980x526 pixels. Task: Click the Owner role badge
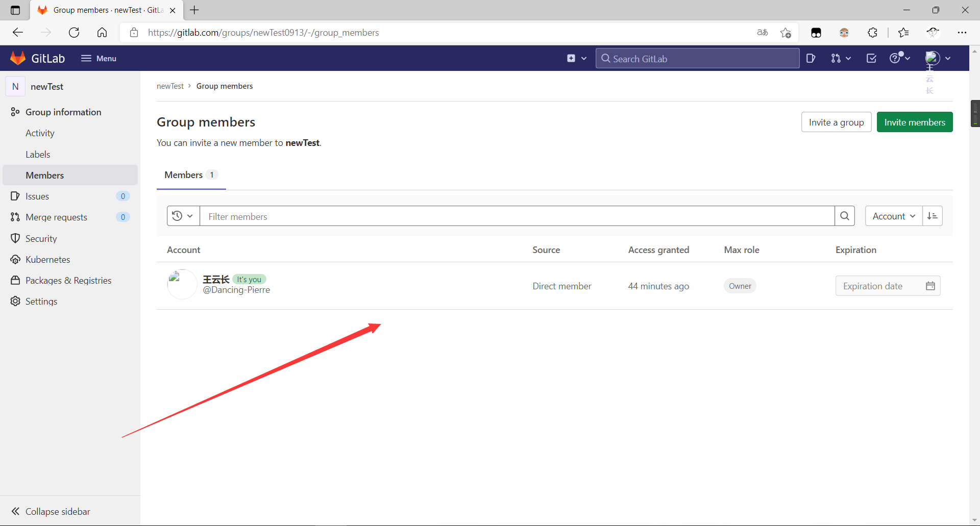[740, 286]
